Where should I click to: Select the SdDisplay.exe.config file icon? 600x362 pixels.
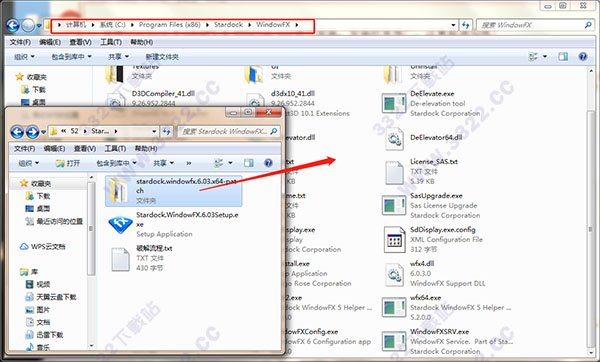[x=394, y=240]
